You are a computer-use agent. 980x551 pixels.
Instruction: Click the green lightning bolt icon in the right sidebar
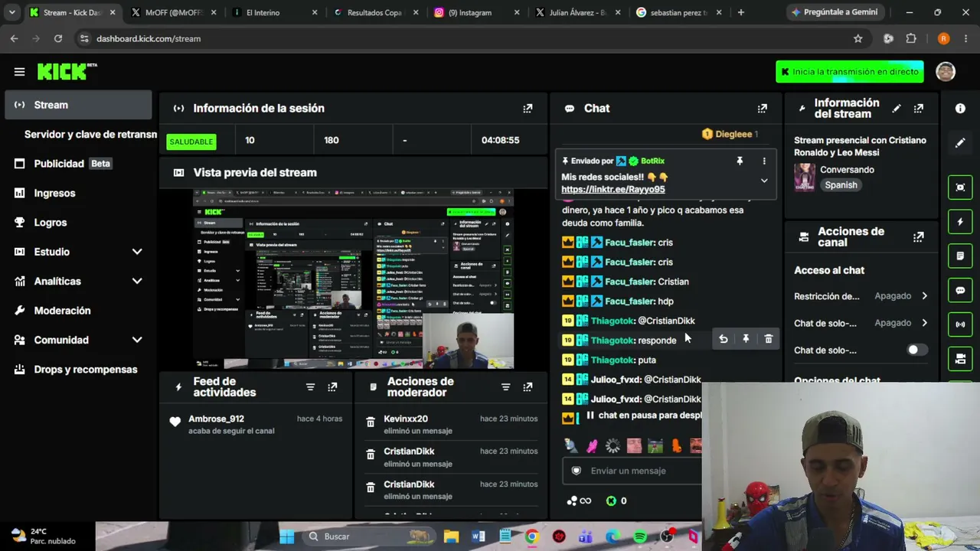coord(960,222)
